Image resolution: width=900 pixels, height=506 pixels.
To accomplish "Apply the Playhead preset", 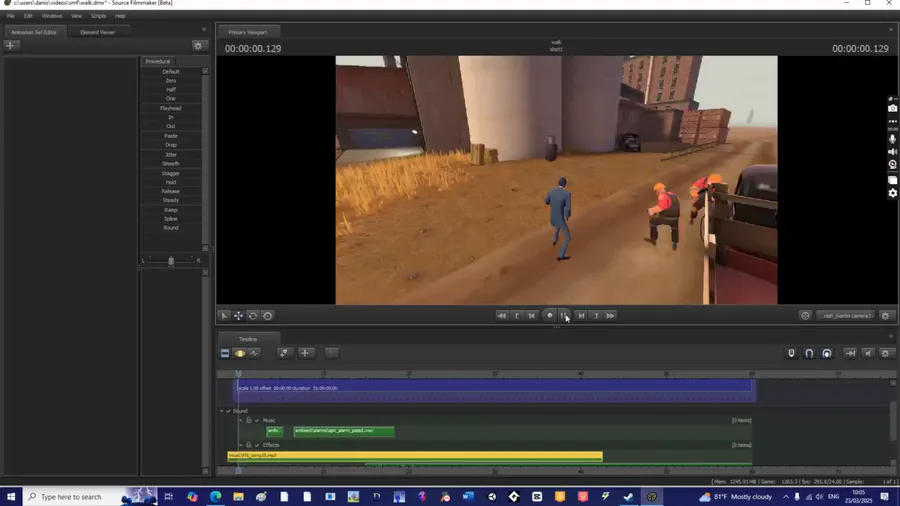I will click(171, 108).
